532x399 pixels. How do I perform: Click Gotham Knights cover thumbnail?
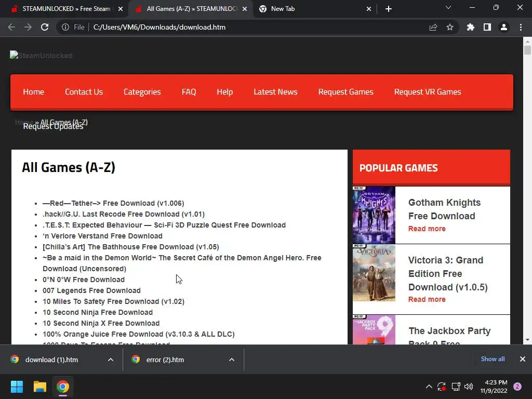point(374,215)
